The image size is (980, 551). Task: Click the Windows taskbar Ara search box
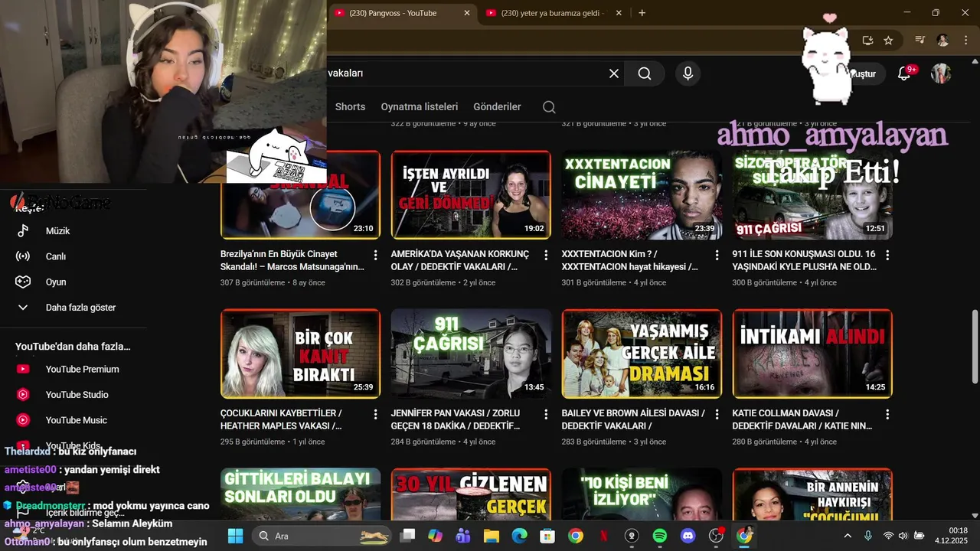pyautogui.click(x=322, y=536)
